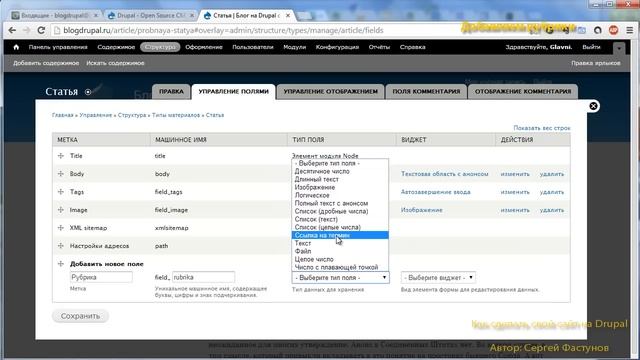The height and width of the screenshot is (360, 640).
Task: Open the Chrome menu hamburger icon
Action: (630, 30)
